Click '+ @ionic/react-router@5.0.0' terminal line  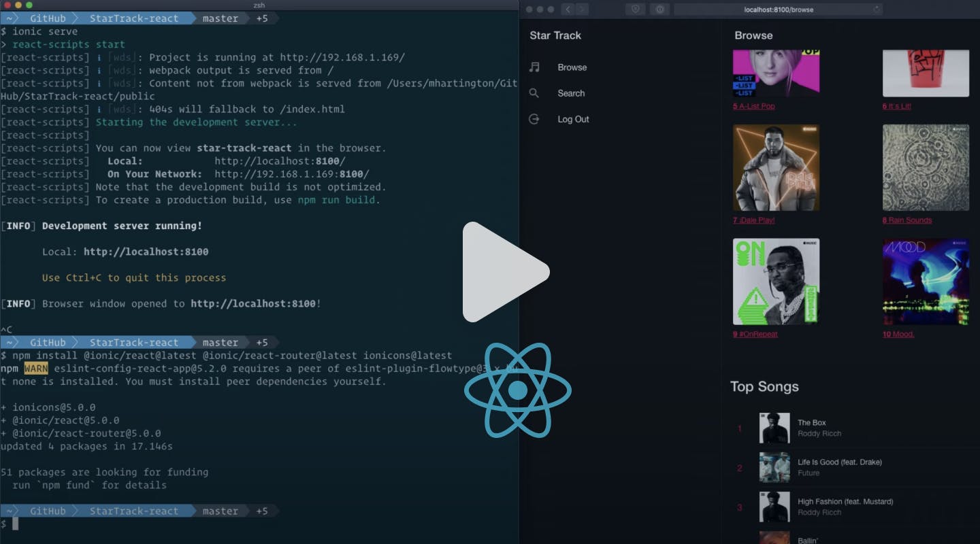(x=80, y=433)
